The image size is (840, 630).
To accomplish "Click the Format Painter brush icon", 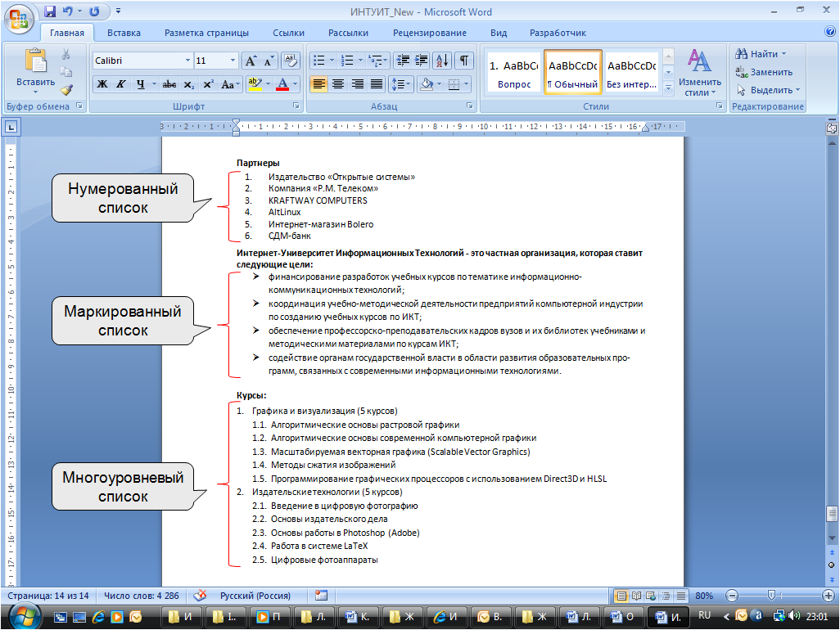I will pyautogui.click(x=66, y=89).
